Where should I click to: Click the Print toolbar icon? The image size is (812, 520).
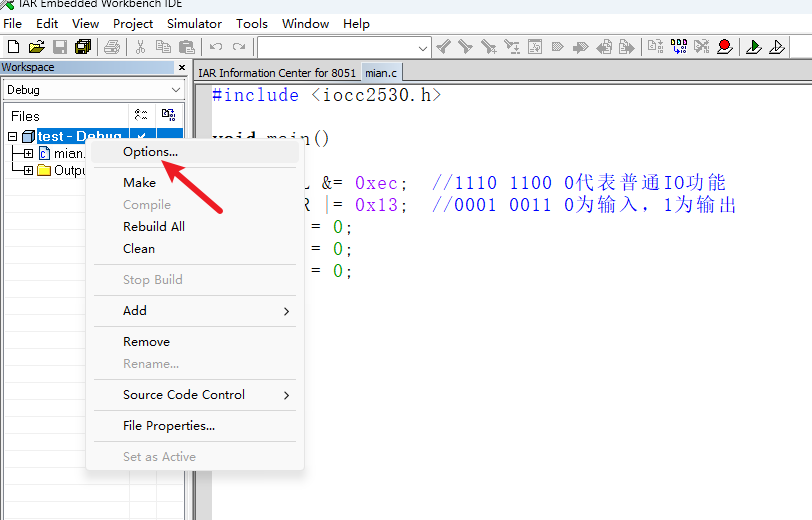click(x=112, y=47)
